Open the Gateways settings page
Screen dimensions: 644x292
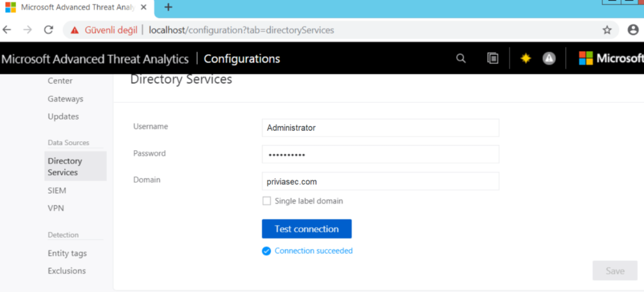pyautogui.click(x=65, y=99)
